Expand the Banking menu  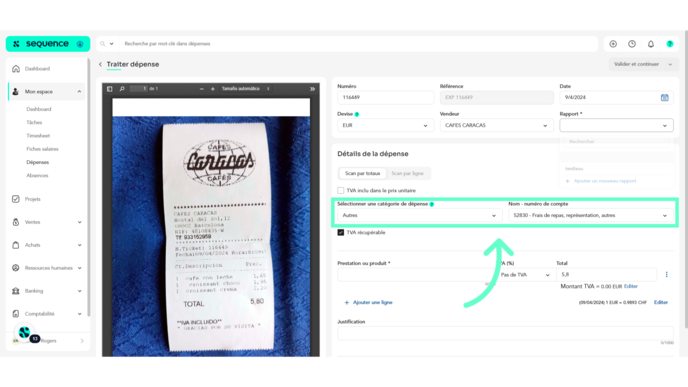[79, 291]
